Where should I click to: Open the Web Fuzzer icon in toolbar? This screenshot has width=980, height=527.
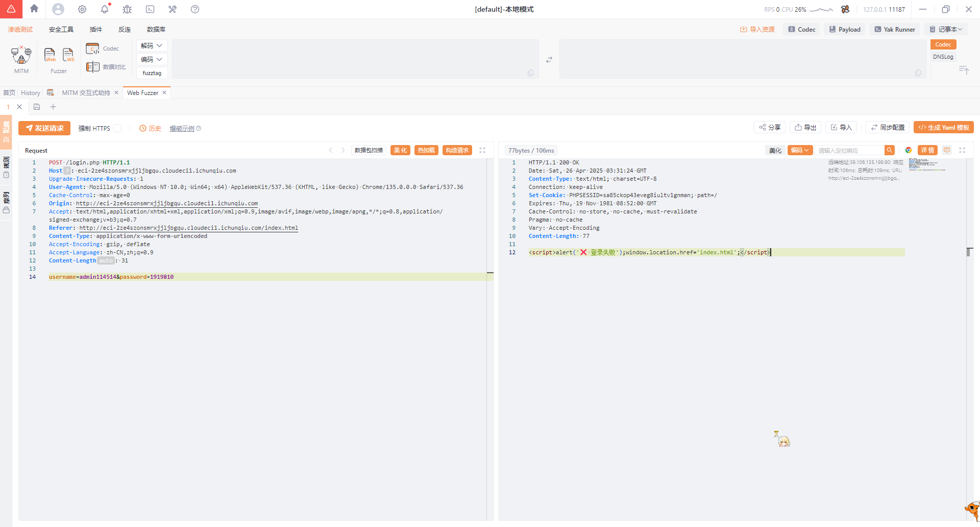[50, 55]
